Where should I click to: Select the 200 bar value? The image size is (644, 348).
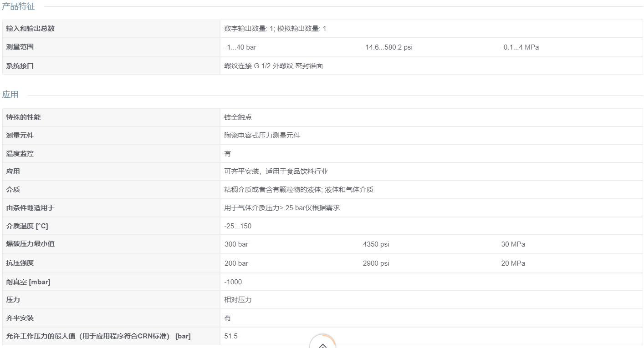tap(236, 263)
